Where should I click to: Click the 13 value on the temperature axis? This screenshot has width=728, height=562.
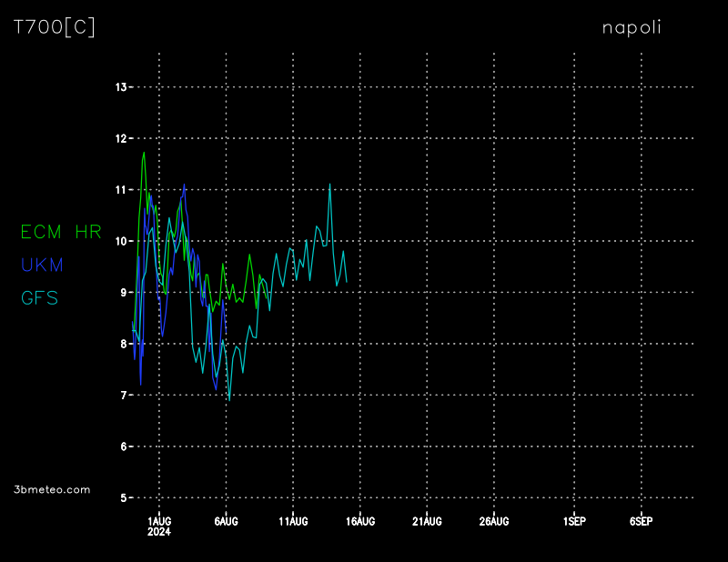pos(120,87)
